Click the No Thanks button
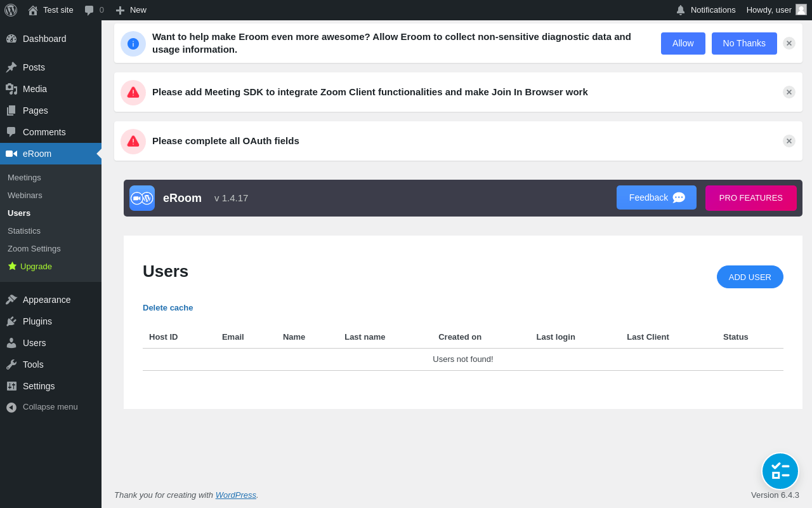Viewport: 812px width, 508px height. pos(744,44)
